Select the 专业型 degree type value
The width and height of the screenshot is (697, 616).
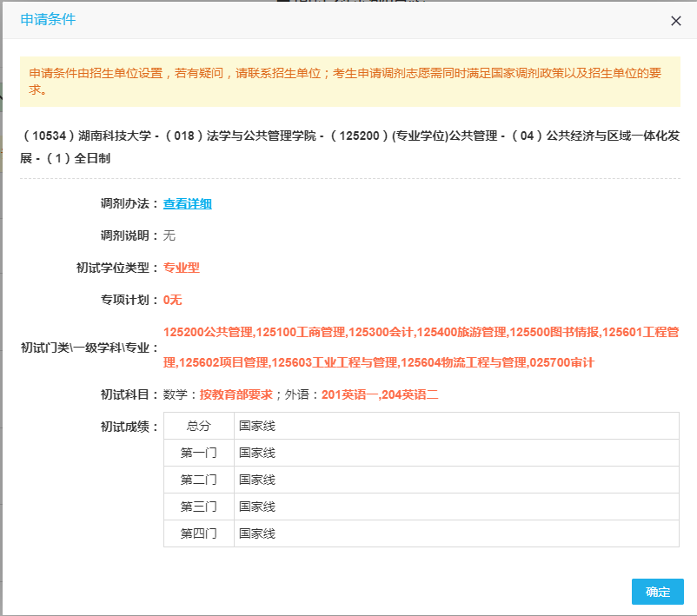[x=182, y=268]
